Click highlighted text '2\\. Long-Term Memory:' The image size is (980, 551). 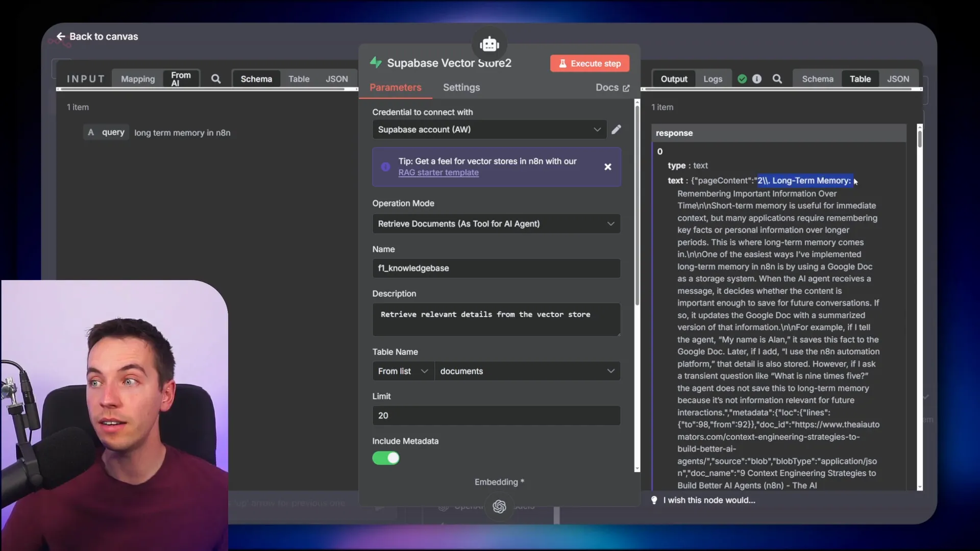[804, 181]
